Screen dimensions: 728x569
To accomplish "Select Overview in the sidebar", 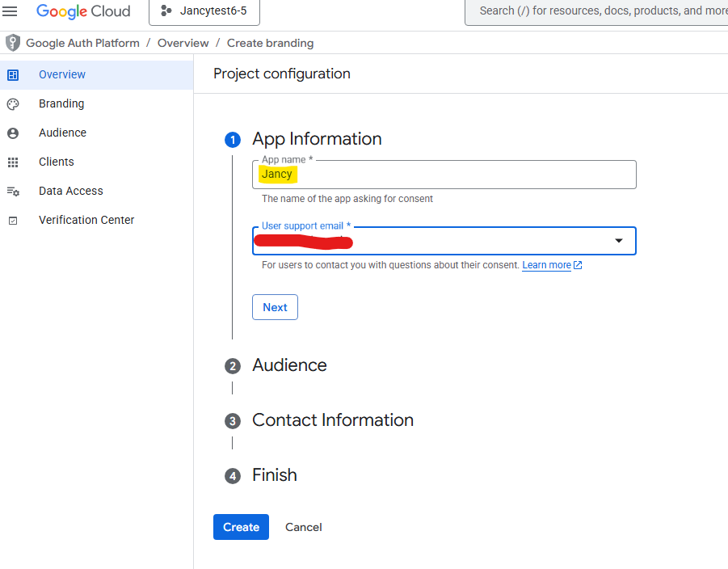I will (97, 75).
